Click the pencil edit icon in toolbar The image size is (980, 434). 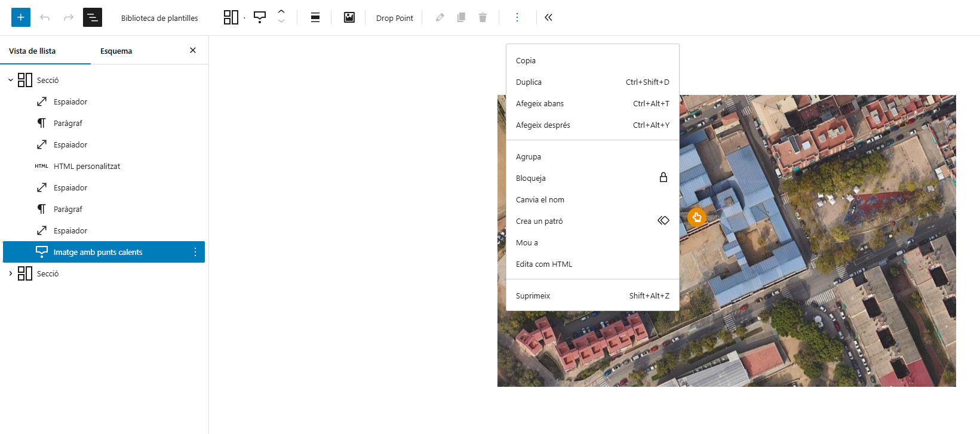click(440, 17)
